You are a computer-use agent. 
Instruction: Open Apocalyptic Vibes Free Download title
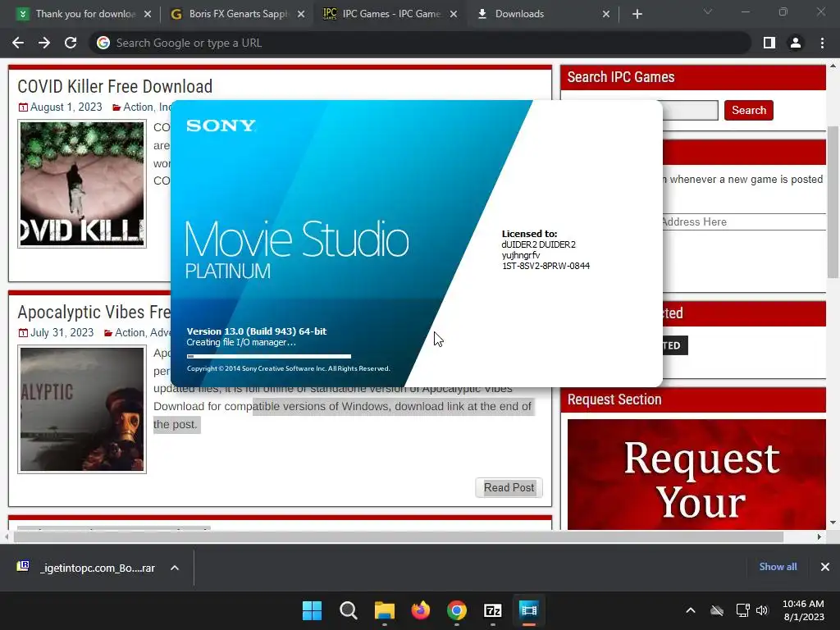coord(94,312)
